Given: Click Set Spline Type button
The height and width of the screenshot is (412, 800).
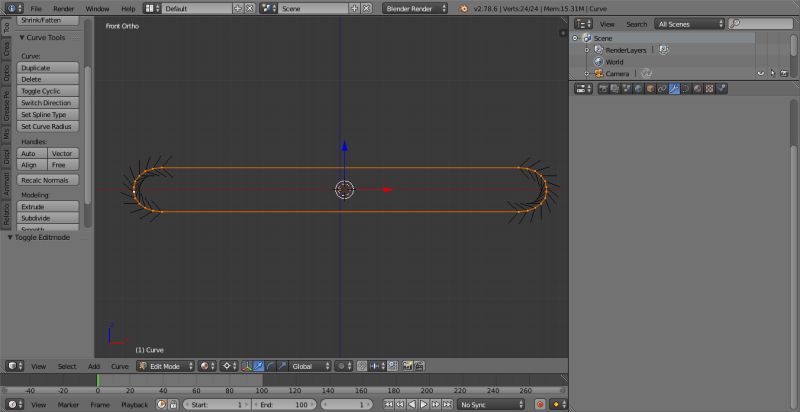Looking at the screenshot, I should coord(48,115).
